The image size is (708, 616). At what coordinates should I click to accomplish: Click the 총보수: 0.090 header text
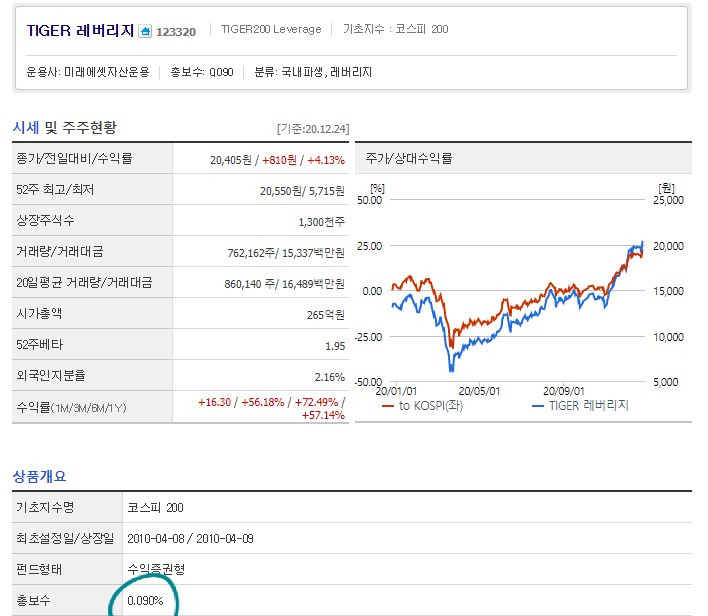coord(202,72)
